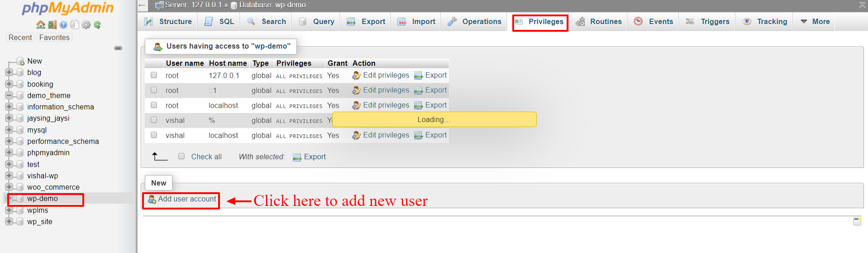This screenshot has width=868, height=253.
Task: Select the vishal-wp database in tree
Action: tap(43, 176)
